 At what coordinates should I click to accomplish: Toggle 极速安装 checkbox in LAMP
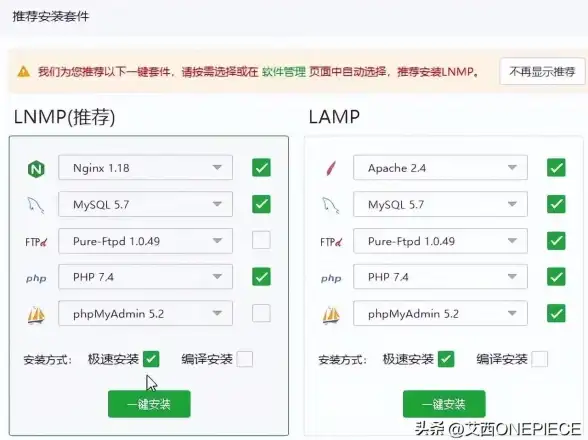pyautogui.click(x=446, y=359)
